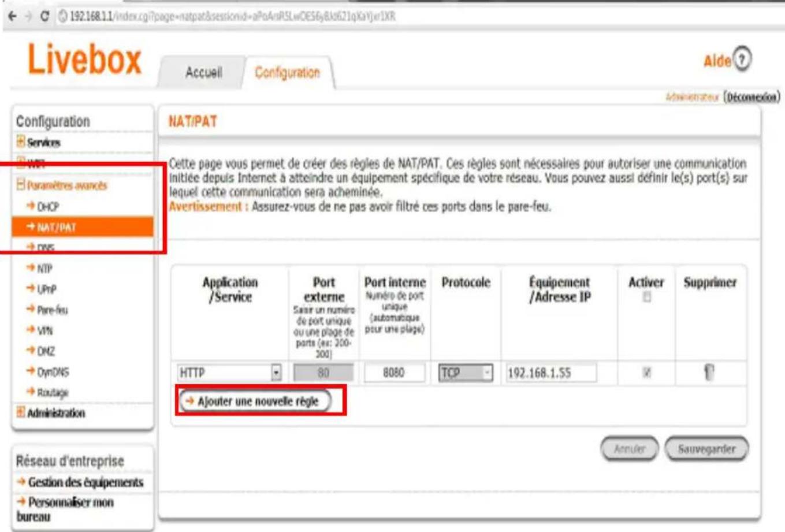This screenshot has width=785, height=532.
Task: Click the Équipement /Adresse IP column header
Action: pos(559,289)
